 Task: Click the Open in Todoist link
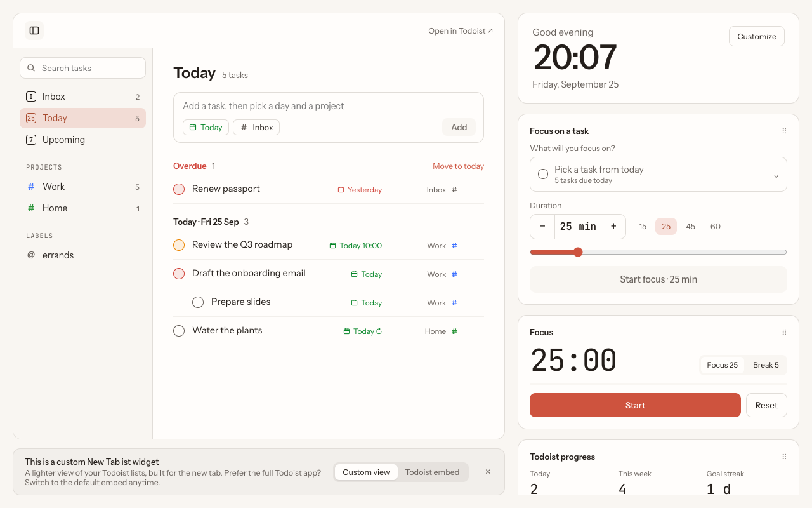coord(461,30)
